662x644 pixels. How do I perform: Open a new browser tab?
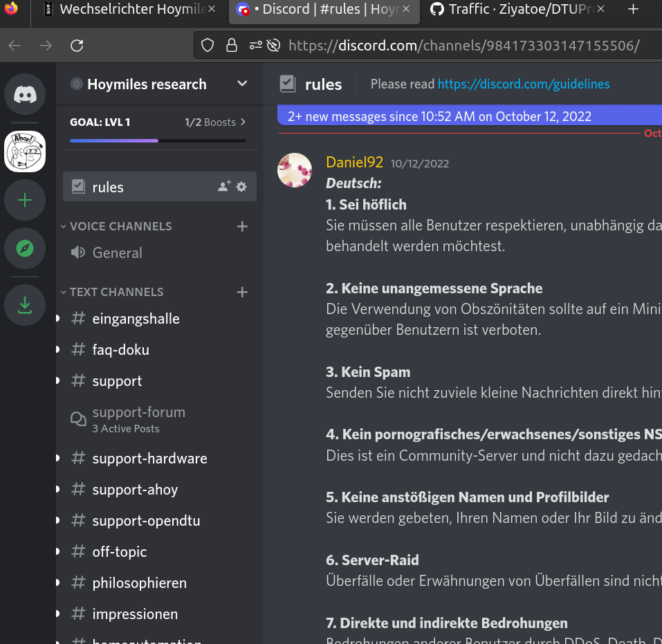tap(633, 9)
